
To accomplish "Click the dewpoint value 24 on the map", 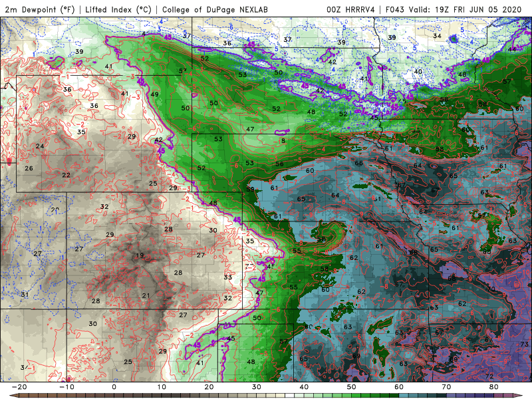I will [40, 146].
